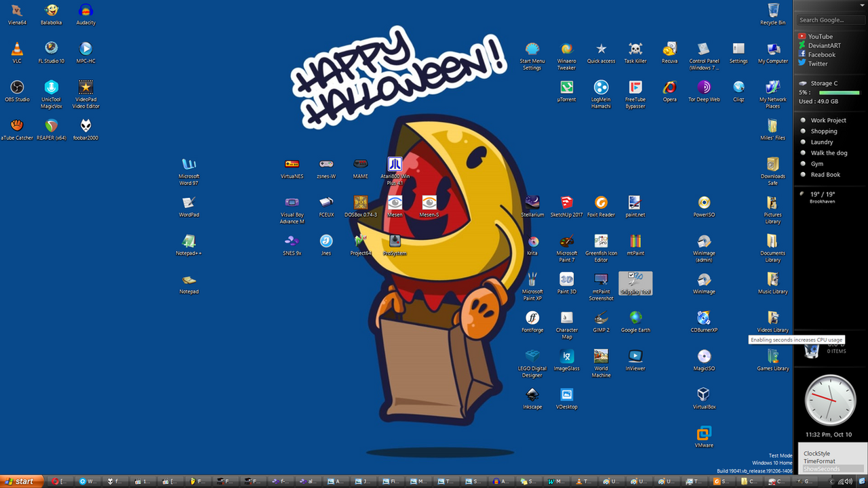
Task: Click the Search Google input field
Action: coord(831,20)
